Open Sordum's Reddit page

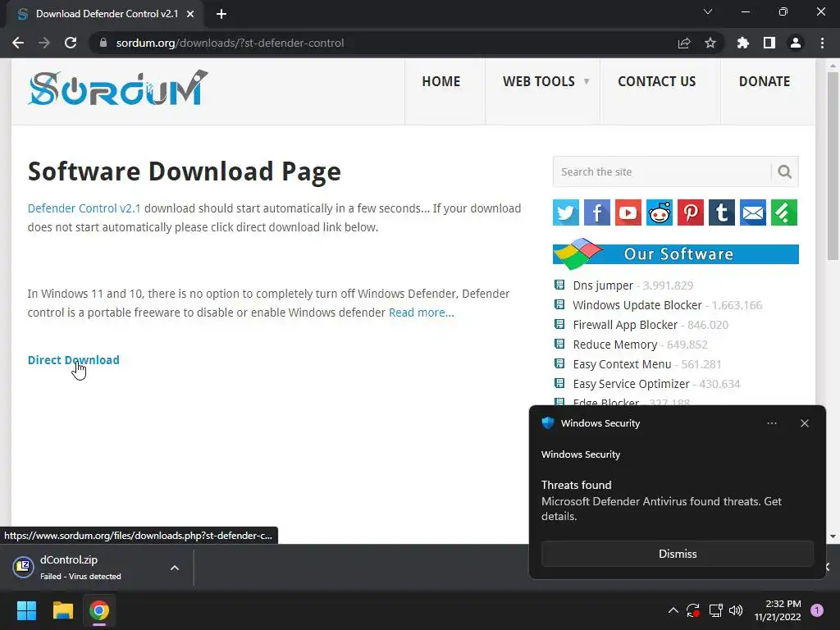(660, 212)
